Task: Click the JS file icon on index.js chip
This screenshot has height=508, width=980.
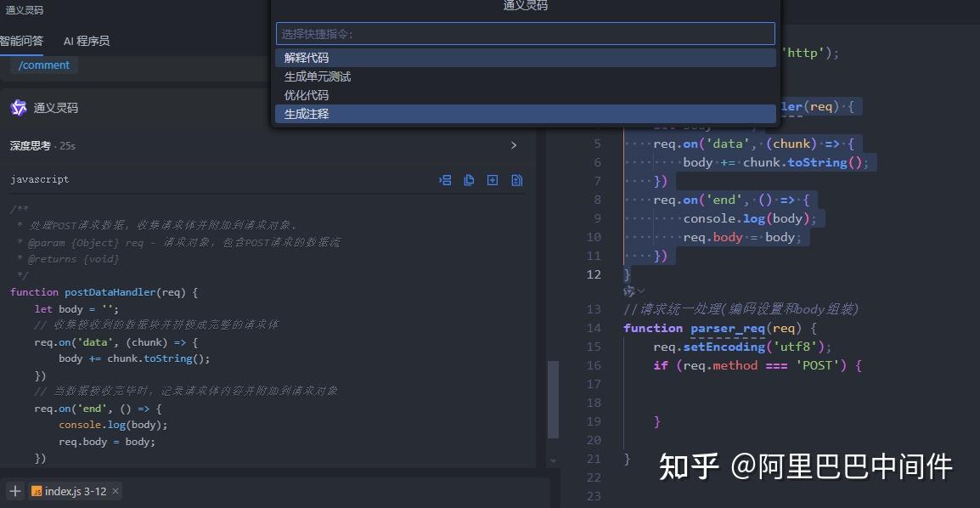Action: point(37,491)
